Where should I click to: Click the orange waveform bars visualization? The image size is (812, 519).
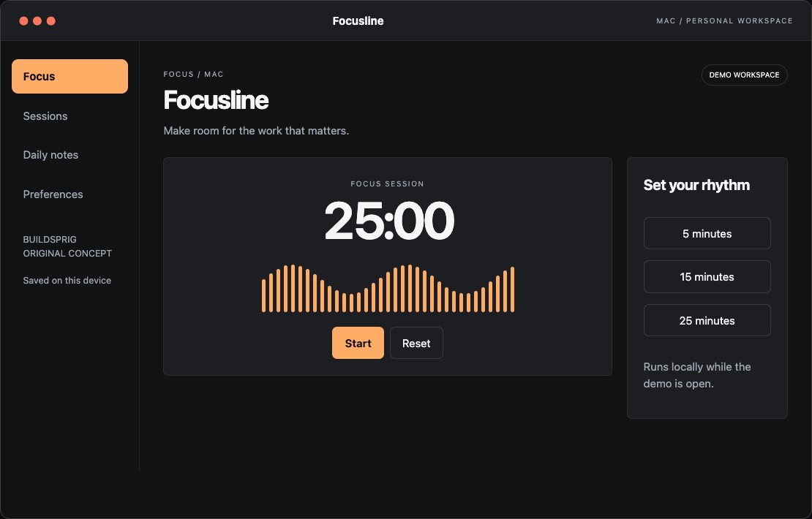(x=388, y=288)
